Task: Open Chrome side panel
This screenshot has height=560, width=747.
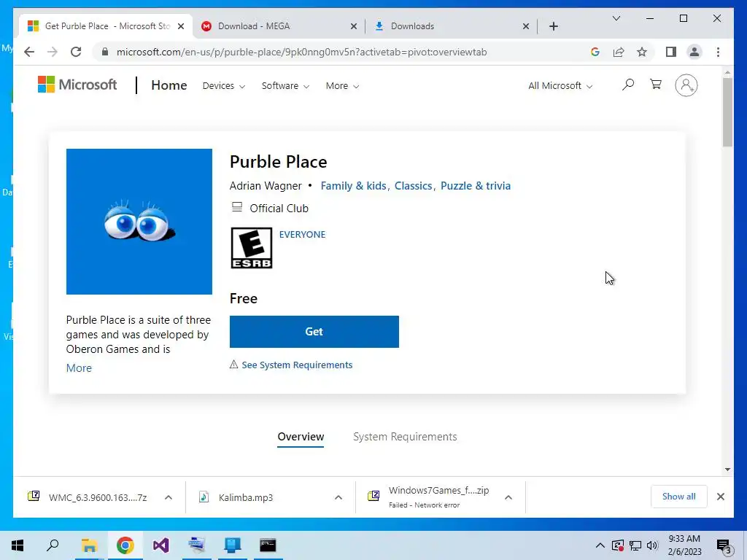Action: coord(671,52)
